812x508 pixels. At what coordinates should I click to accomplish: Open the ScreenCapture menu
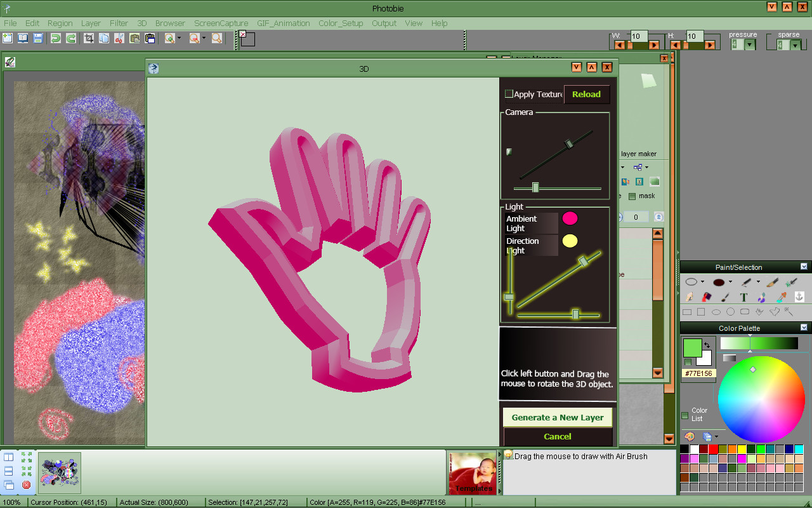coord(221,23)
